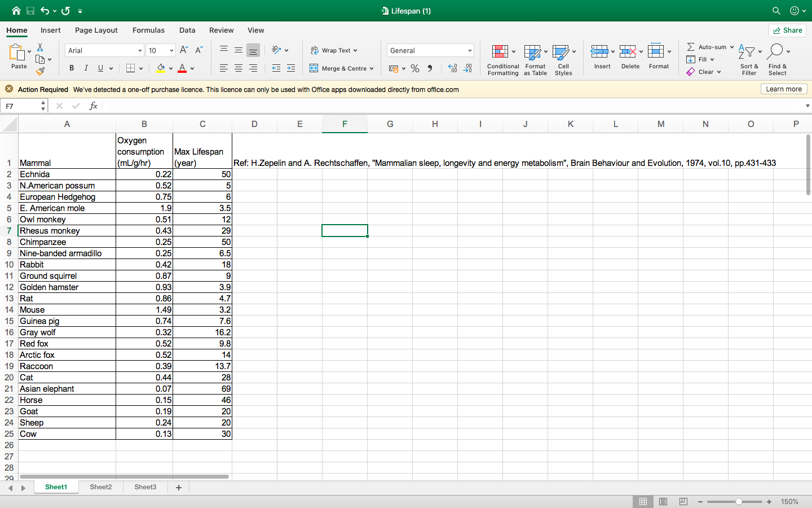Expand the formula bar
Image resolution: width=812 pixels, height=508 pixels.
click(x=807, y=106)
